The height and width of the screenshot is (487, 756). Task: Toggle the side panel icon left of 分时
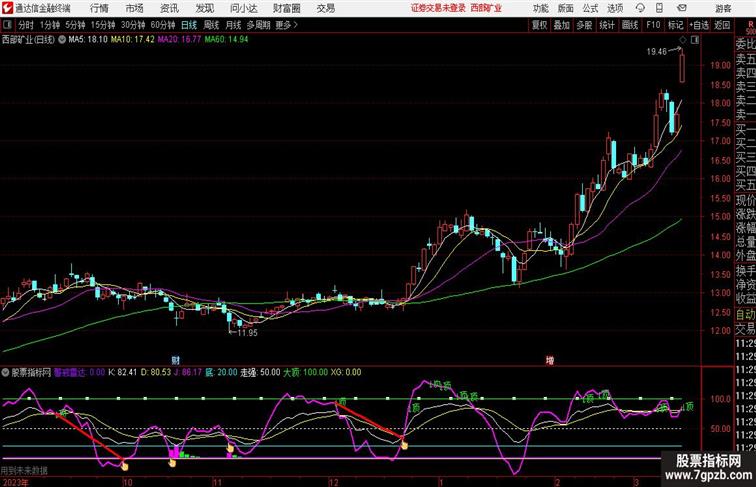[x=7, y=25]
